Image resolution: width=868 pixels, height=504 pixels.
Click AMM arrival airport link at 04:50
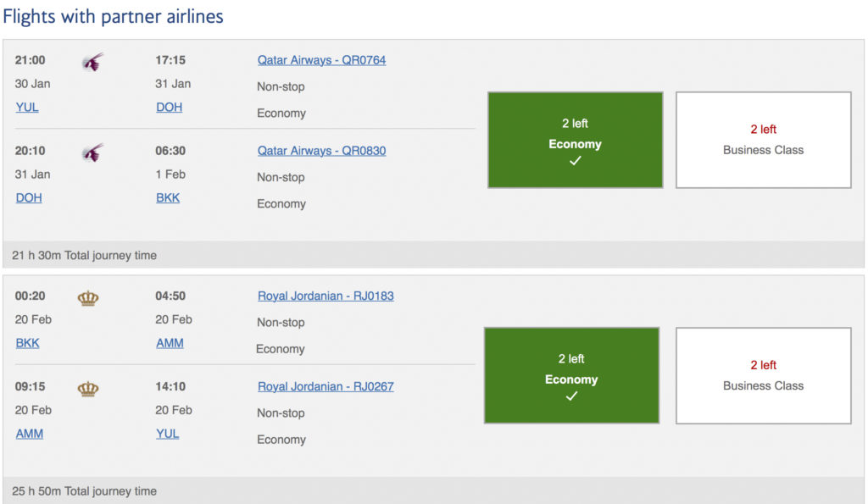[170, 343]
